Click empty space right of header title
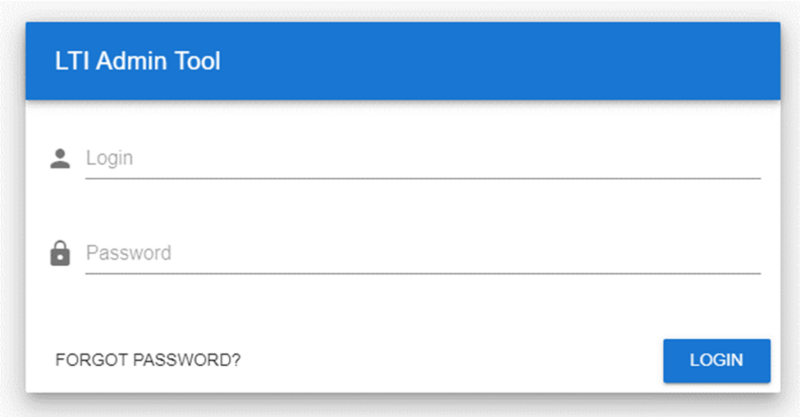The height and width of the screenshot is (417, 800). [500, 61]
